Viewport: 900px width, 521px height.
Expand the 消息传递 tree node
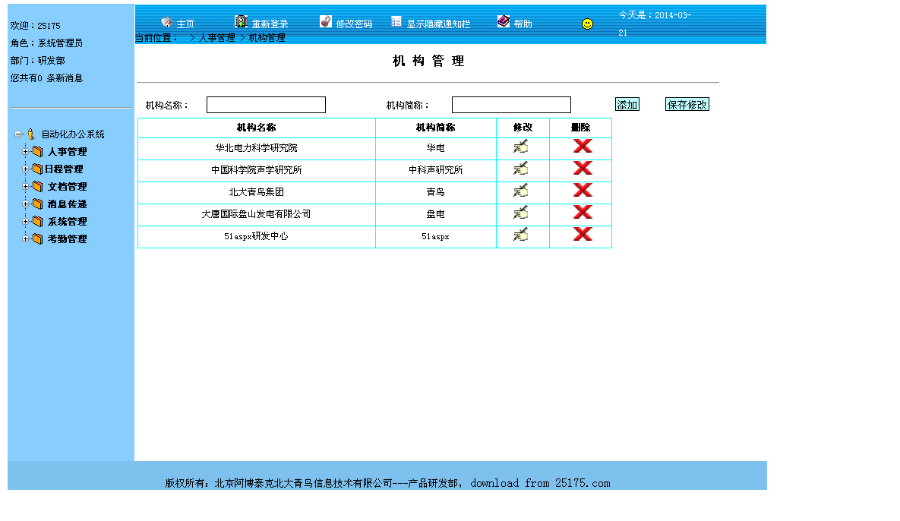point(25,204)
